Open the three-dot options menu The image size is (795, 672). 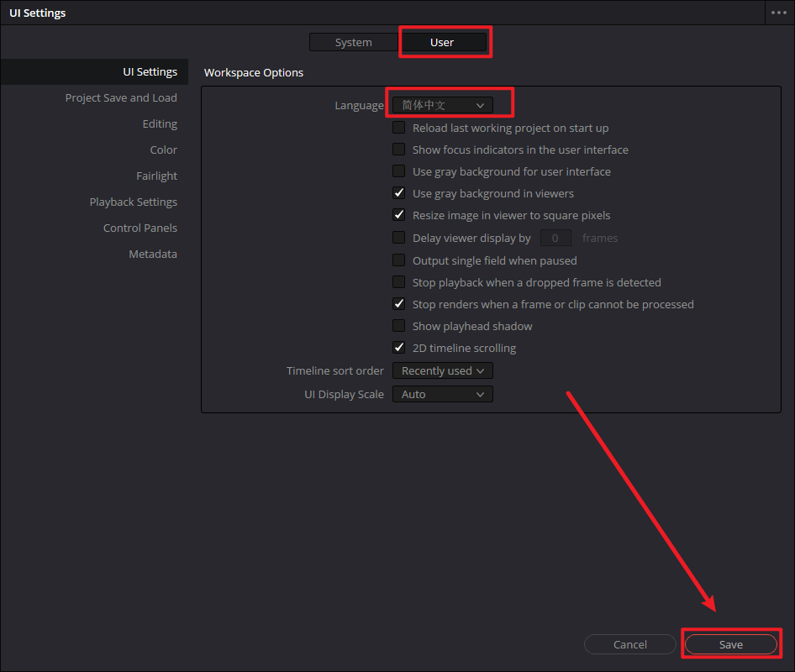pos(778,13)
